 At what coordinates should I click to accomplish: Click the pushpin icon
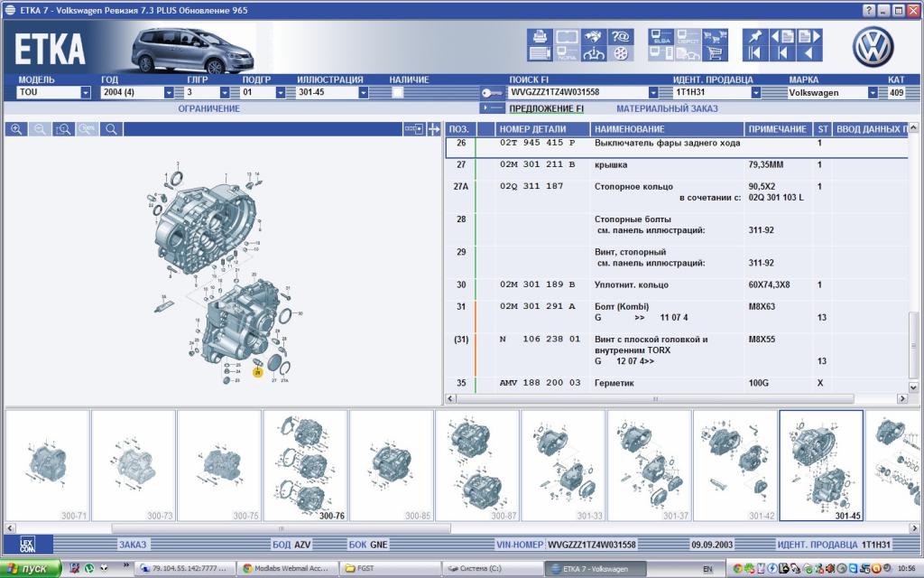click(x=755, y=36)
